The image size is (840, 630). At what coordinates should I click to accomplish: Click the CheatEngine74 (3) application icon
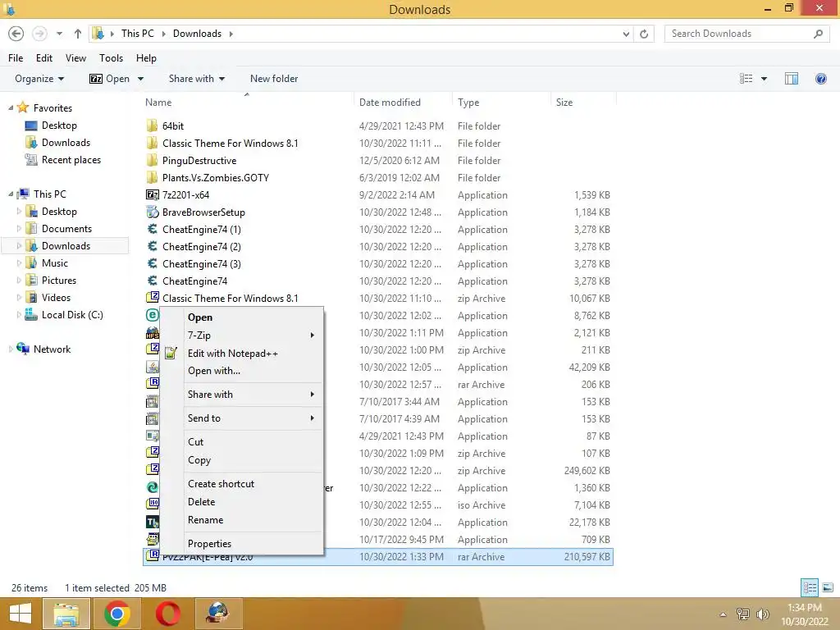pos(152,263)
